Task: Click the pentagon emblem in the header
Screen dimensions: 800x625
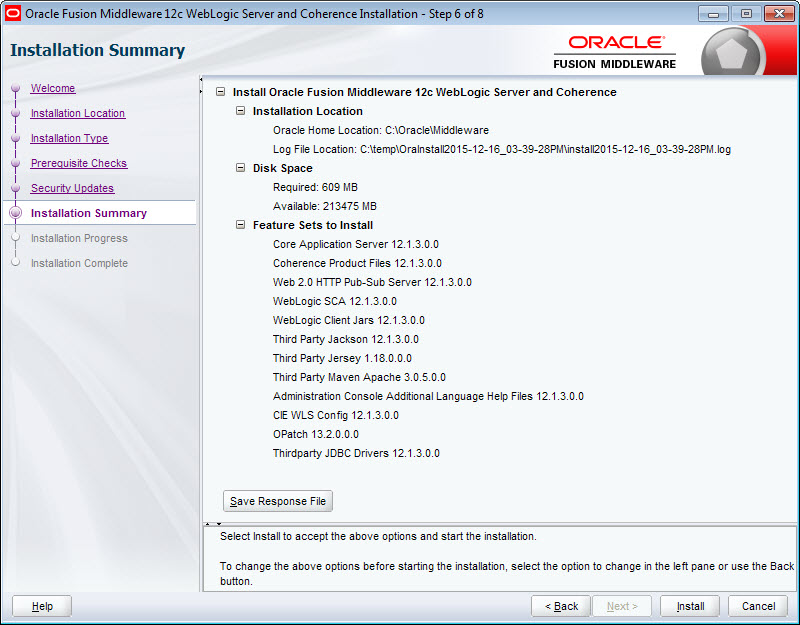Action: point(732,53)
